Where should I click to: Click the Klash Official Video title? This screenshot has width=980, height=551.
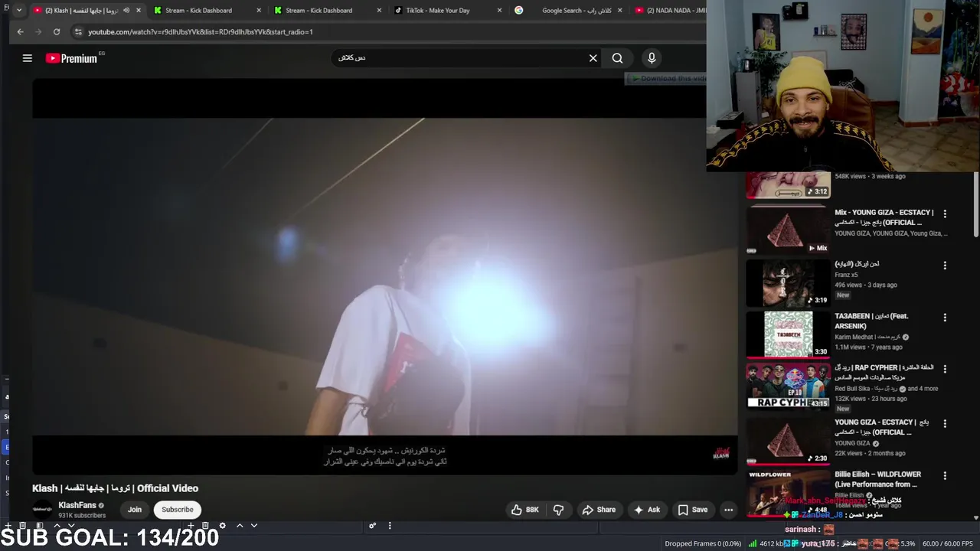point(115,488)
